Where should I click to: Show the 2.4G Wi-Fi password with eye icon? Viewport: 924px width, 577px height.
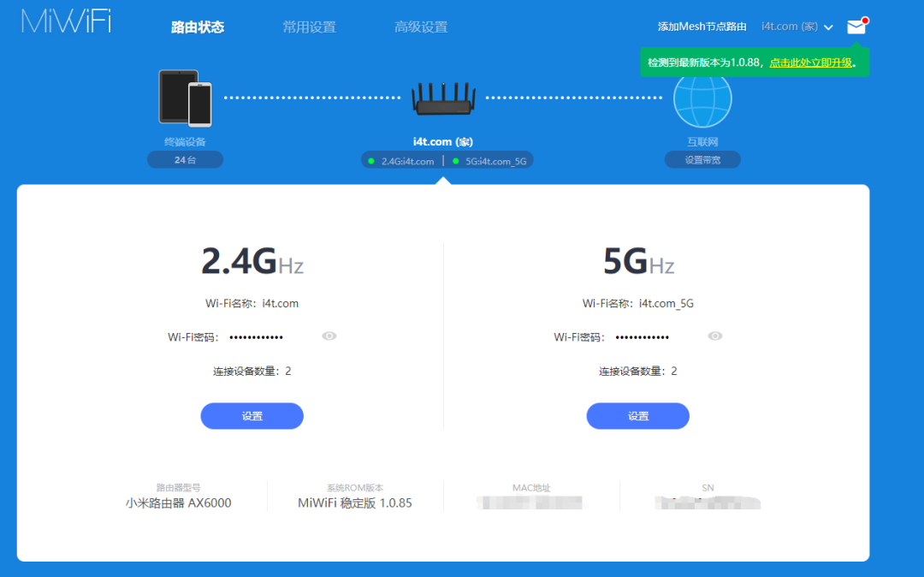tap(329, 336)
